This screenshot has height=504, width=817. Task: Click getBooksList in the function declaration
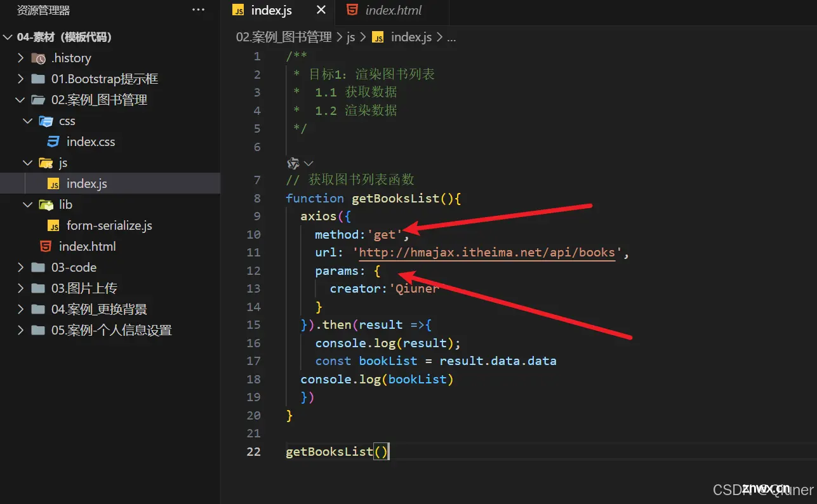[x=395, y=199]
